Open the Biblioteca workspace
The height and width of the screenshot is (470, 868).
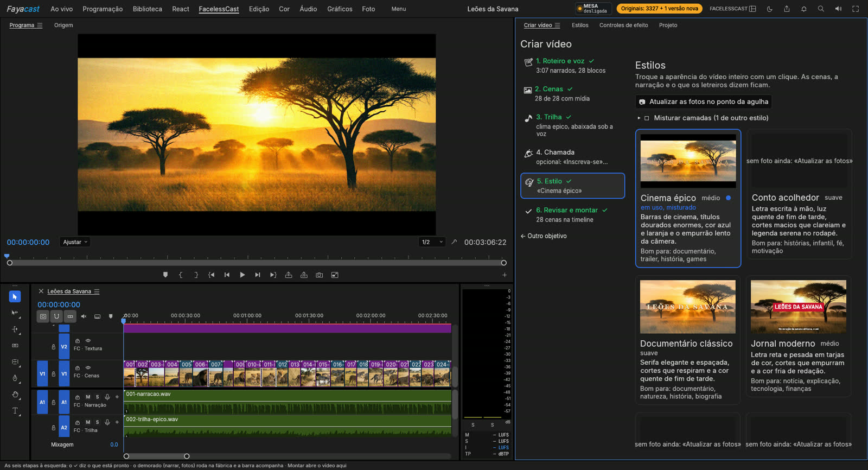coord(147,9)
